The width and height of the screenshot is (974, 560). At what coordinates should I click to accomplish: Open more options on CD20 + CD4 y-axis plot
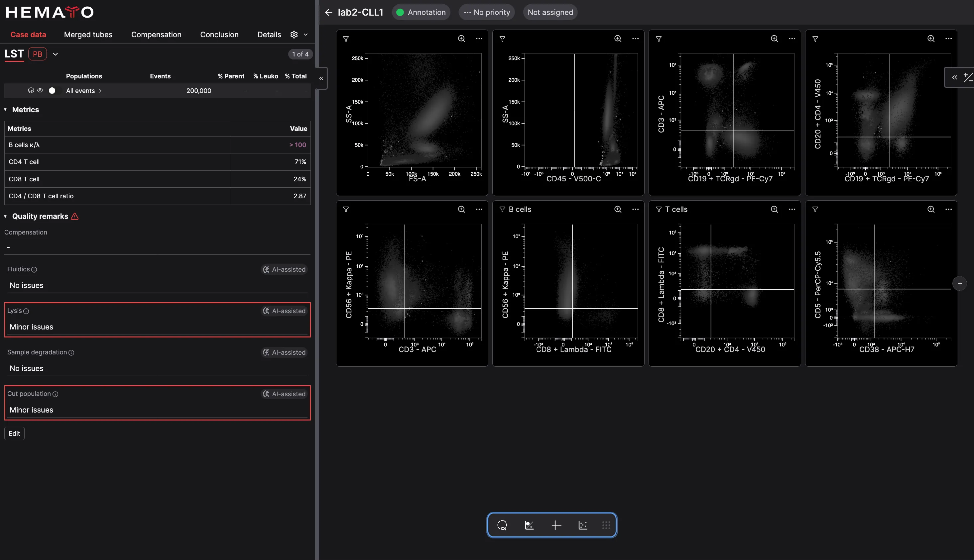click(x=949, y=39)
